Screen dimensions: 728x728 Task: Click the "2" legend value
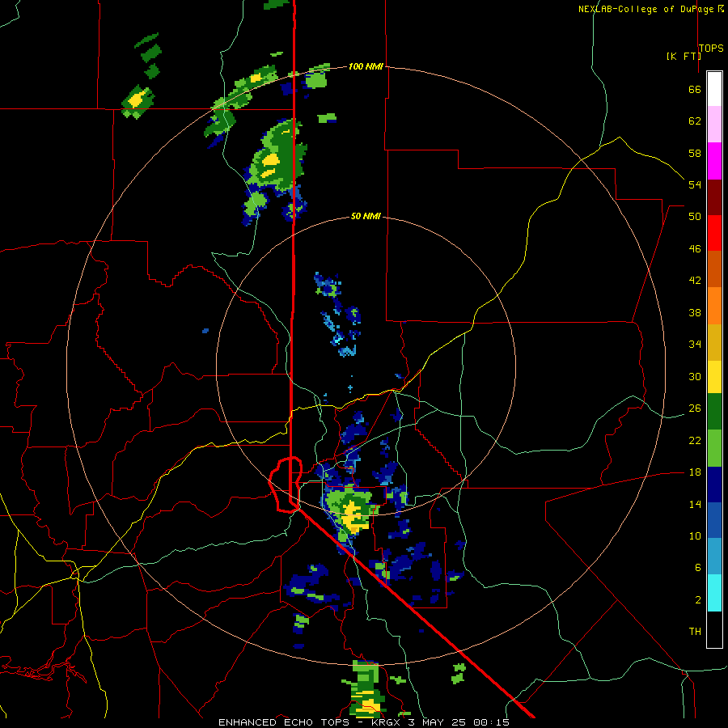697,599
